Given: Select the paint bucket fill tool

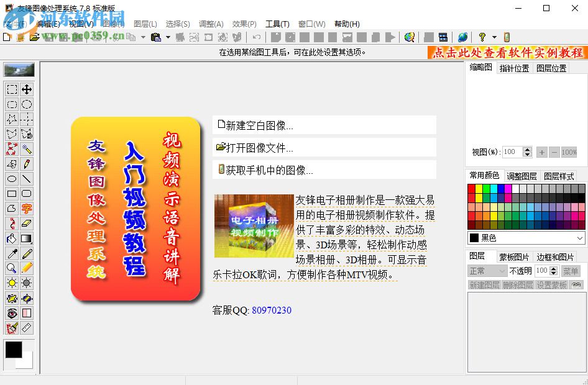Looking at the screenshot, I should point(11,238).
